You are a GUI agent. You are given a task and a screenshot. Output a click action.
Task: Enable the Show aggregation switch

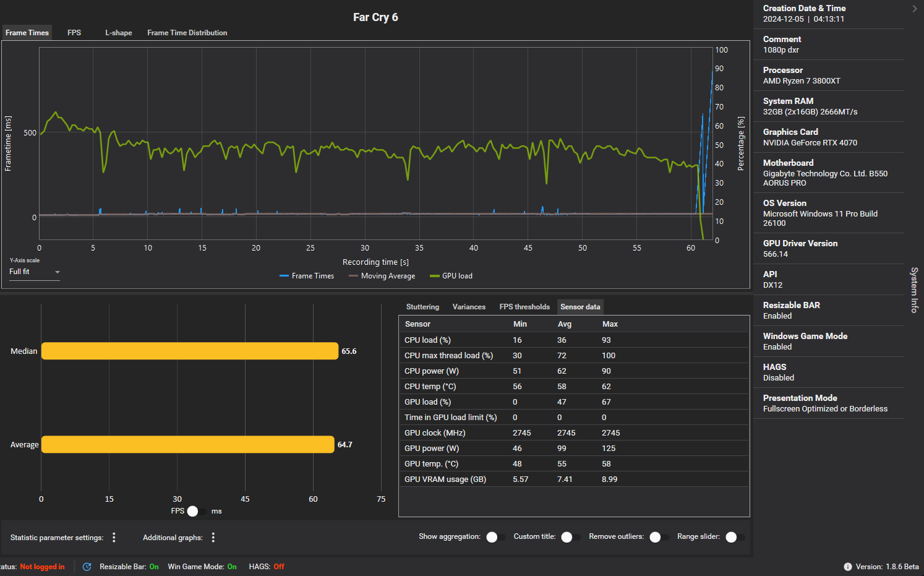pos(496,537)
